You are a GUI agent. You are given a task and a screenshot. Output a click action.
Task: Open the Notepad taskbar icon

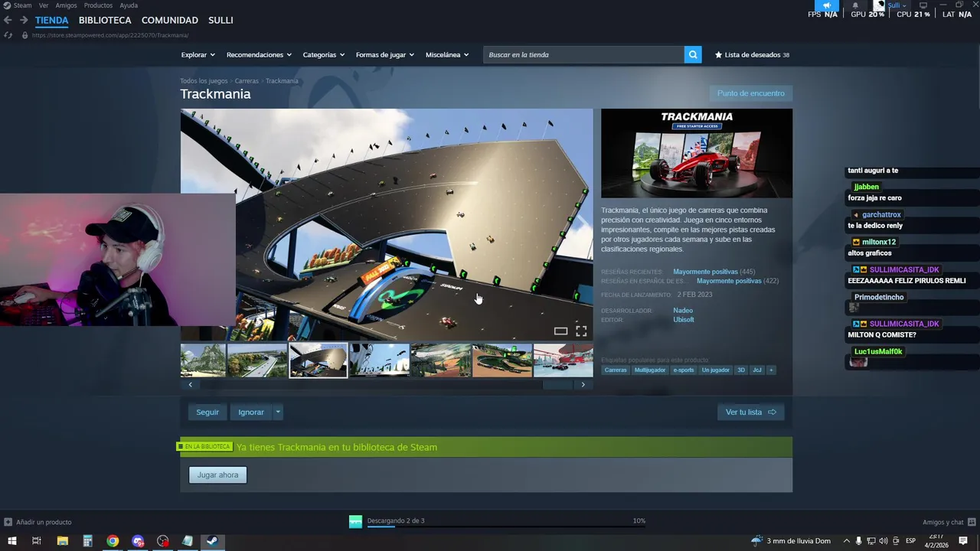tap(188, 541)
